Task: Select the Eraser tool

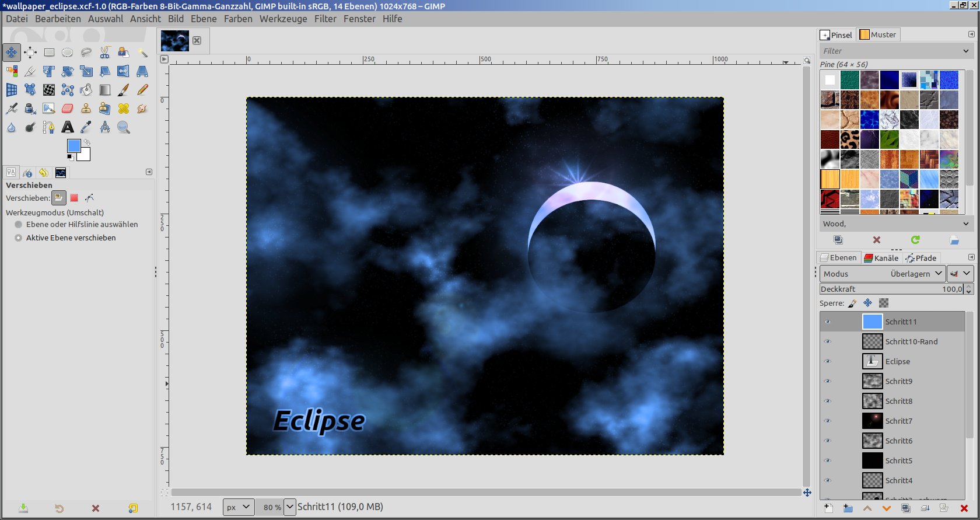Action: point(68,109)
